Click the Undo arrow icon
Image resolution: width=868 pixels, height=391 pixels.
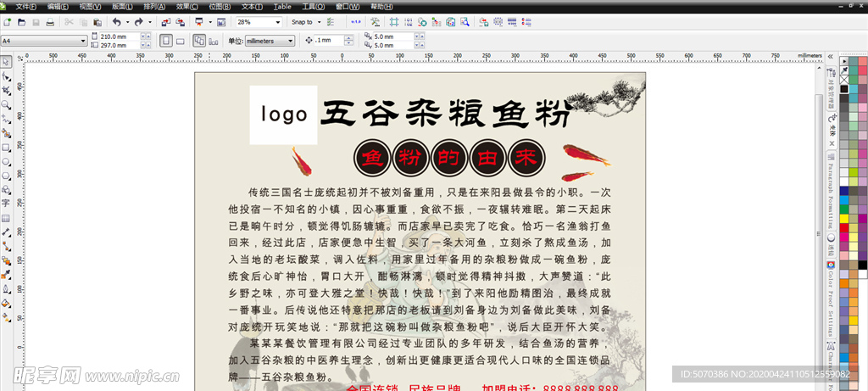(x=116, y=21)
